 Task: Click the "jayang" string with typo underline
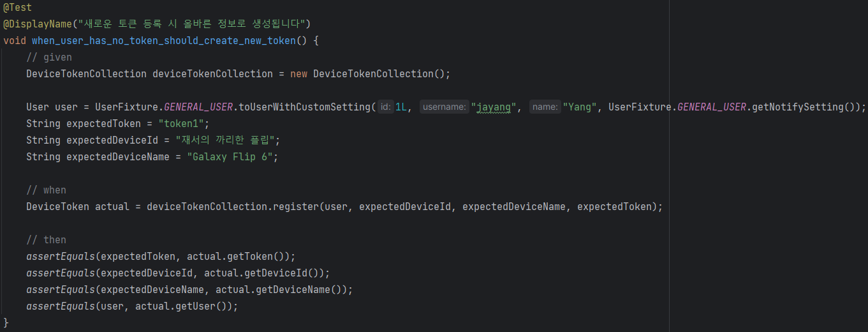coord(493,107)
